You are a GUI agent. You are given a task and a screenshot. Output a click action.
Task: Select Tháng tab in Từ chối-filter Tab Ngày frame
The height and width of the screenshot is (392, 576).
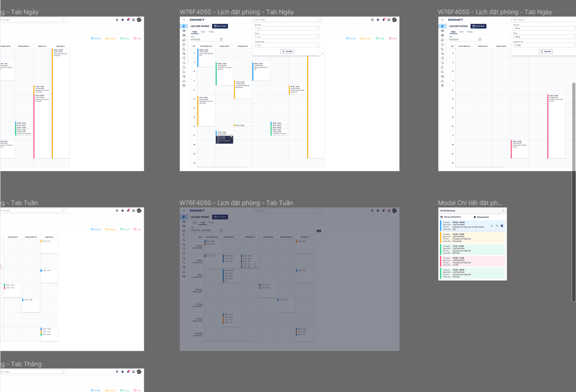(x=470, y=32)
